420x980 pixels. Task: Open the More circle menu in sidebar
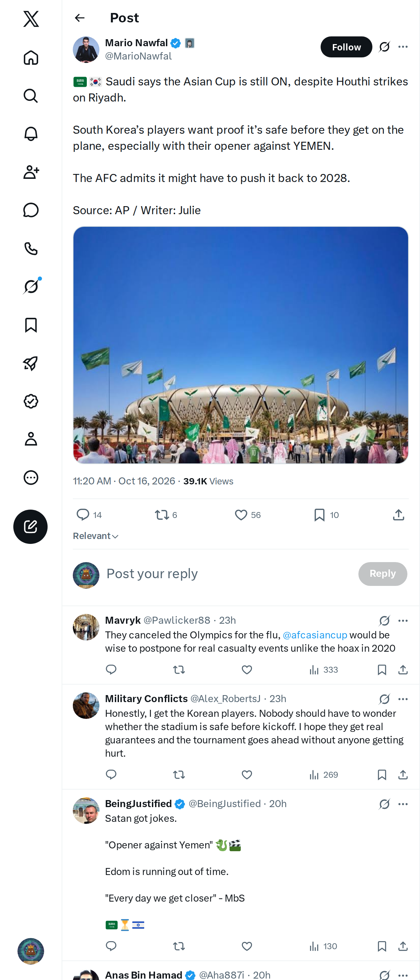[31, 477]
